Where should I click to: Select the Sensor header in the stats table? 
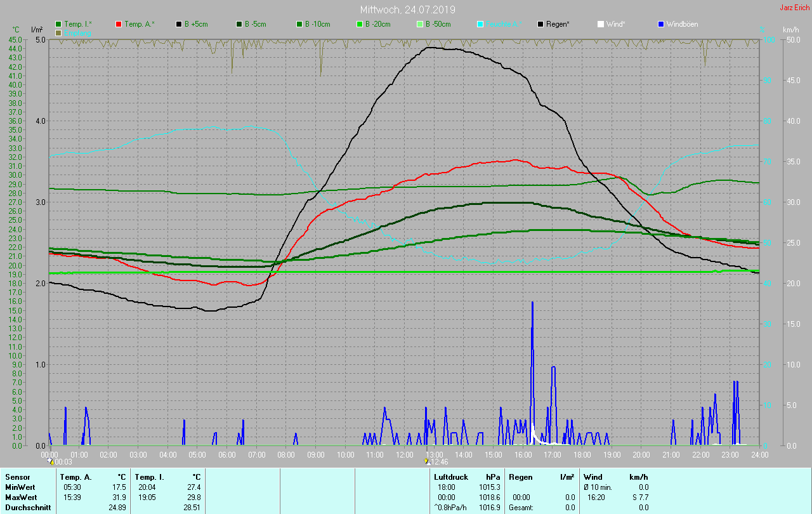[17, 477]
